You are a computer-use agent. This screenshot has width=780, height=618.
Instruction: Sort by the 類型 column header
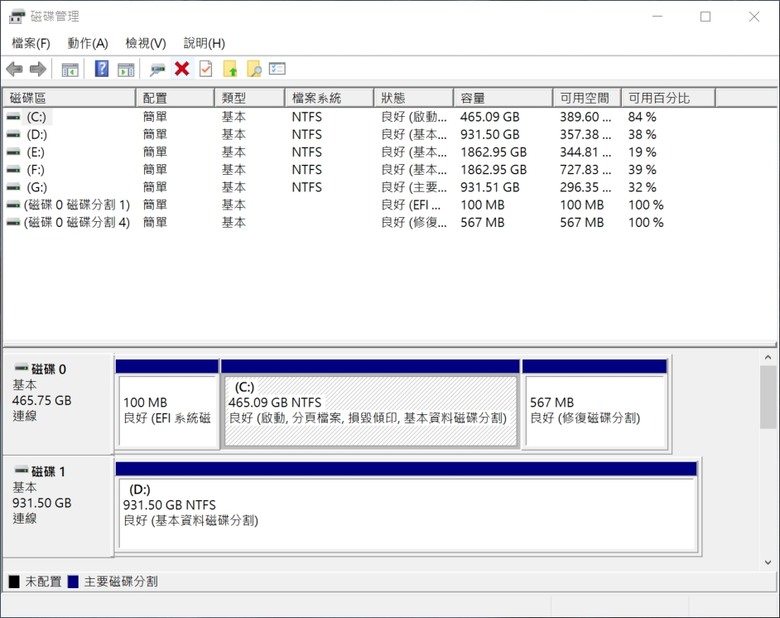(250, 98)
